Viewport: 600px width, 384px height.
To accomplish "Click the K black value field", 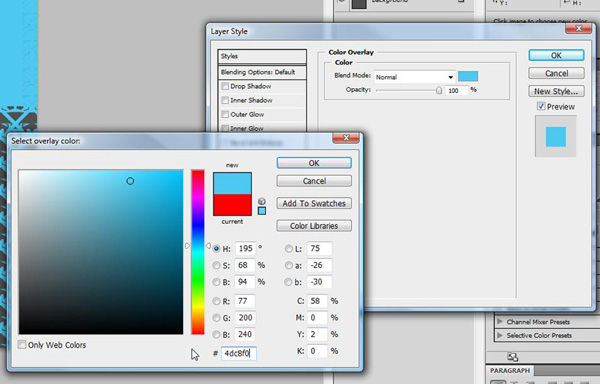I will (318, 351).
